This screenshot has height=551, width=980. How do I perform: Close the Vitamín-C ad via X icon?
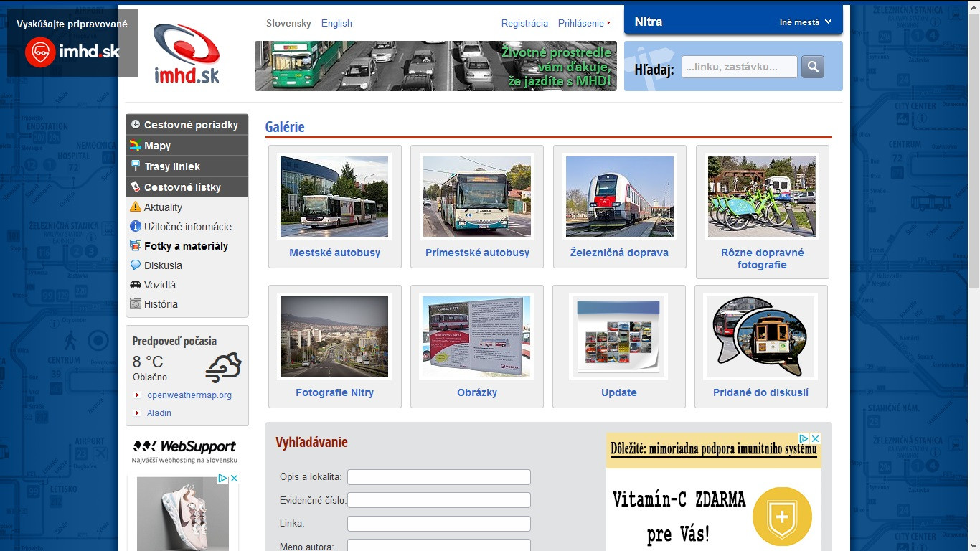815,438
